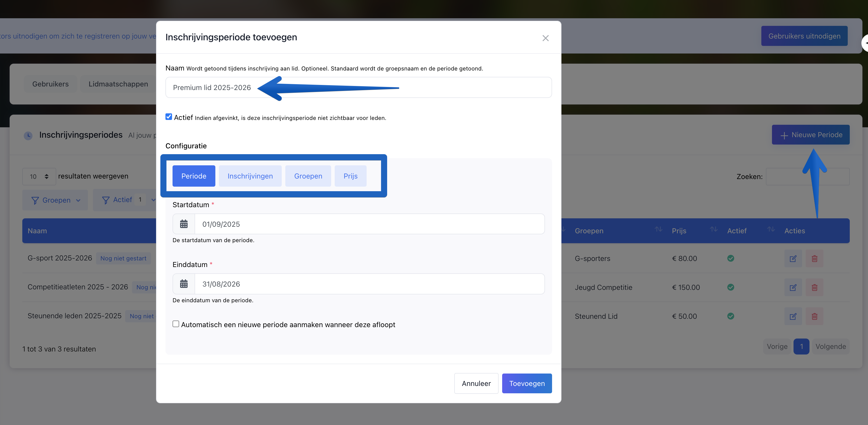Select page 1 in pagination
868x425 pixels.
point(801,346)
